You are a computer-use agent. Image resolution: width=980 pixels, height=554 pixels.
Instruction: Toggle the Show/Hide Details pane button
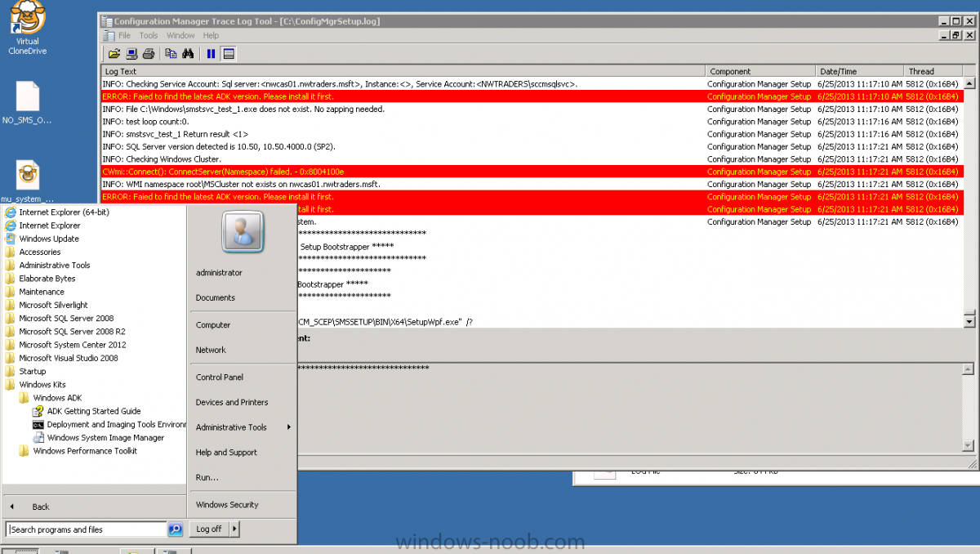(x=229, y=54)
